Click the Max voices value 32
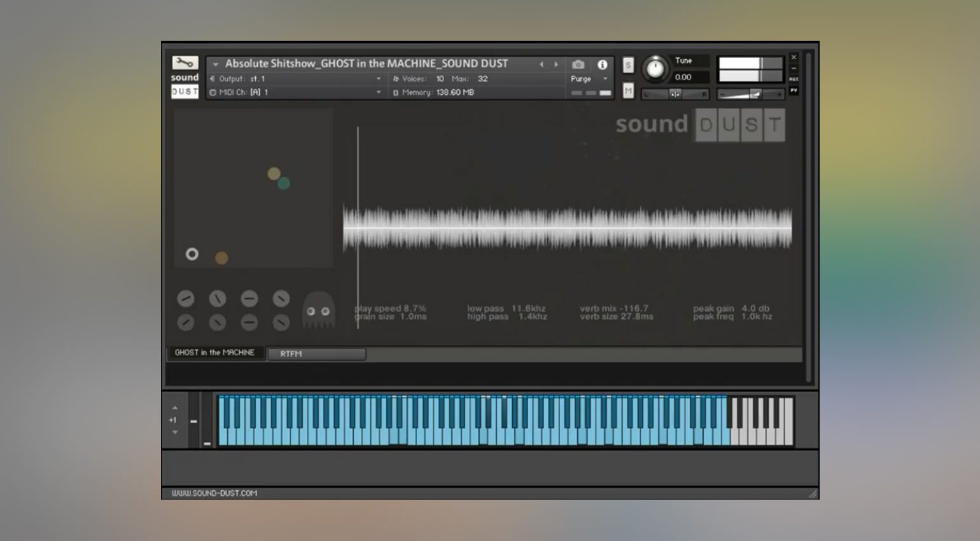 tap(483, 79)
